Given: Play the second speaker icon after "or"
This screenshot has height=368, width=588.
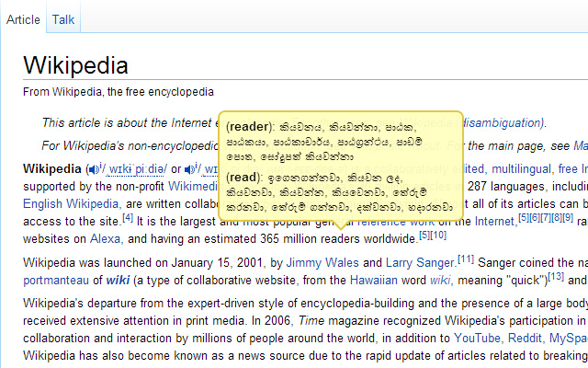Looking at the screenshot, I should point(189,169).
